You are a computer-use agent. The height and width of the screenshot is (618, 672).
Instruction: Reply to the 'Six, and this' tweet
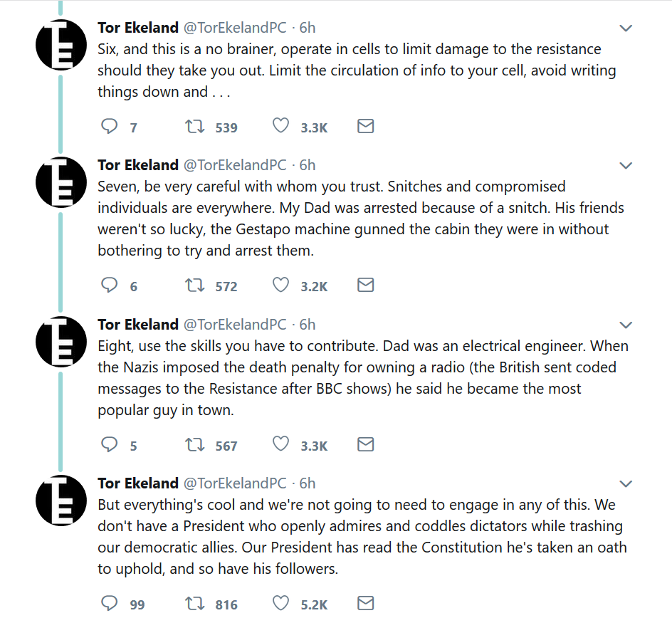point(110,127)
